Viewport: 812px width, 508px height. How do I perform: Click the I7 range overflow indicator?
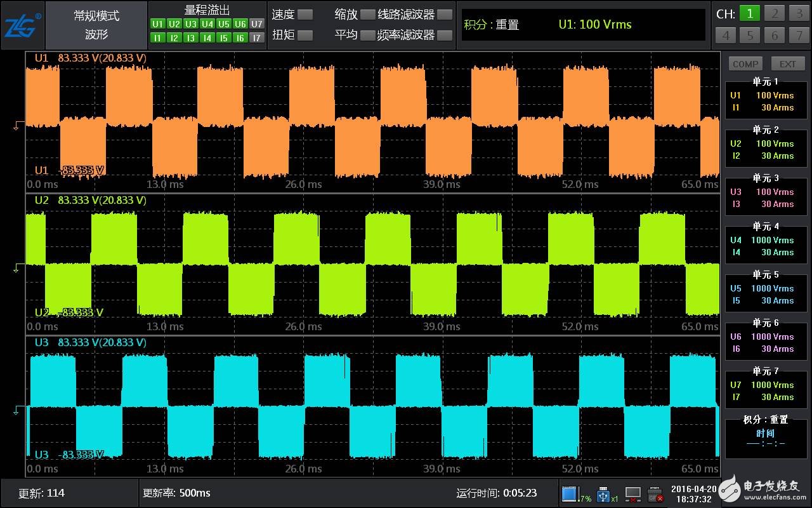(x=256, y=38)
